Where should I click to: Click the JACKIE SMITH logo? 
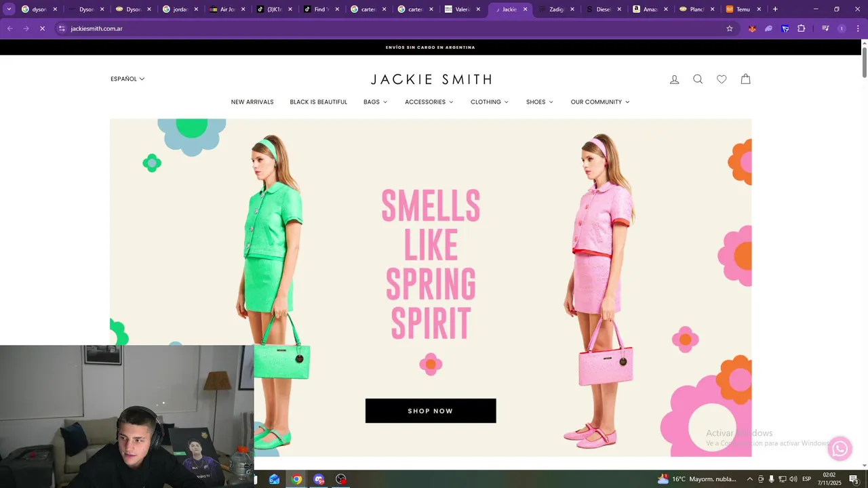click(431, 79)
